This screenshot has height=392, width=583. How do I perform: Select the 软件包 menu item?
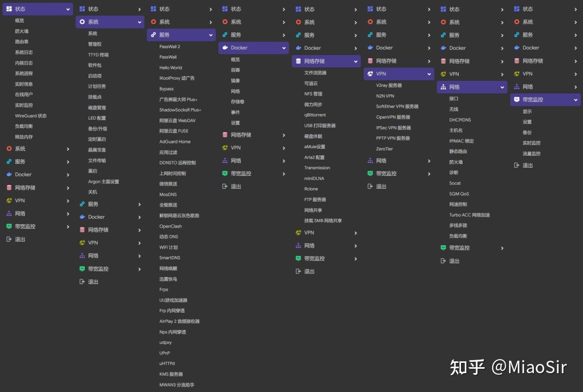point(94,65)
